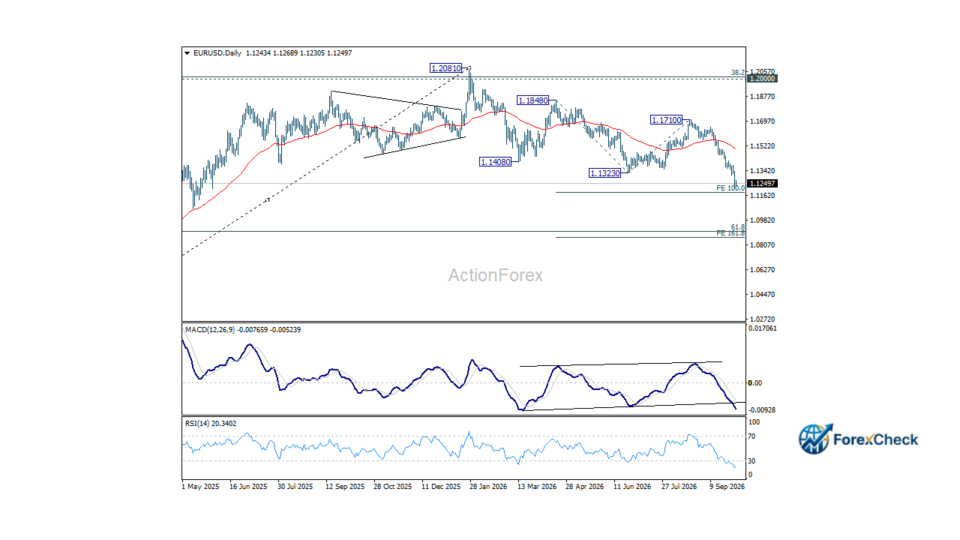Select the 1.17100 price label
Screen dimensions: 960x540
point(666,120)
